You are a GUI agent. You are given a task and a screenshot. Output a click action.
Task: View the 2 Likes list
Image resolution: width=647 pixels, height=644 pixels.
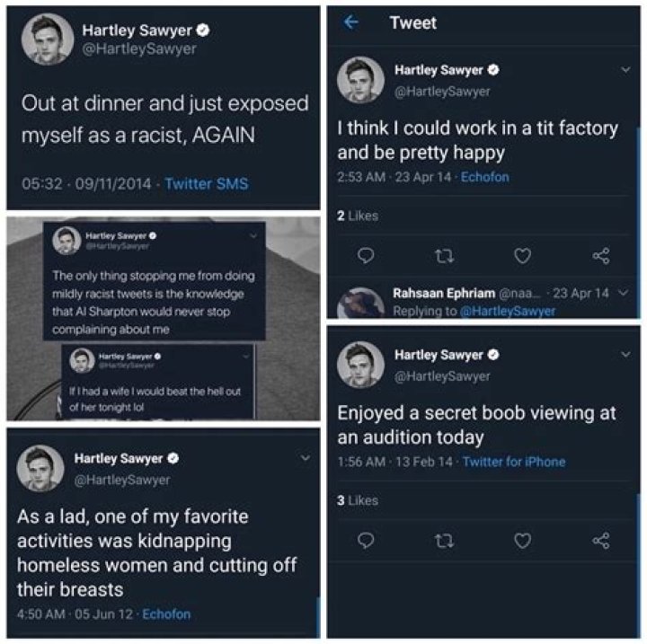click(x=358, y=216)
